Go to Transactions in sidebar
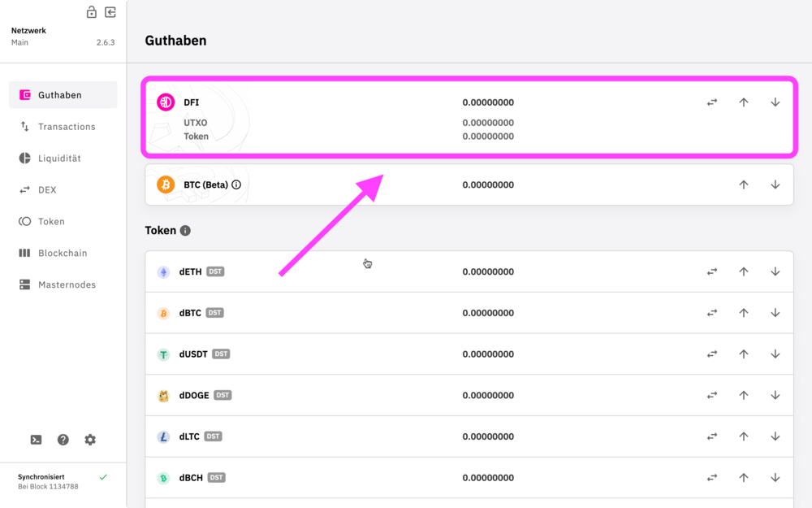The height and width of the screenshot is (508, 812). [67, 127]
